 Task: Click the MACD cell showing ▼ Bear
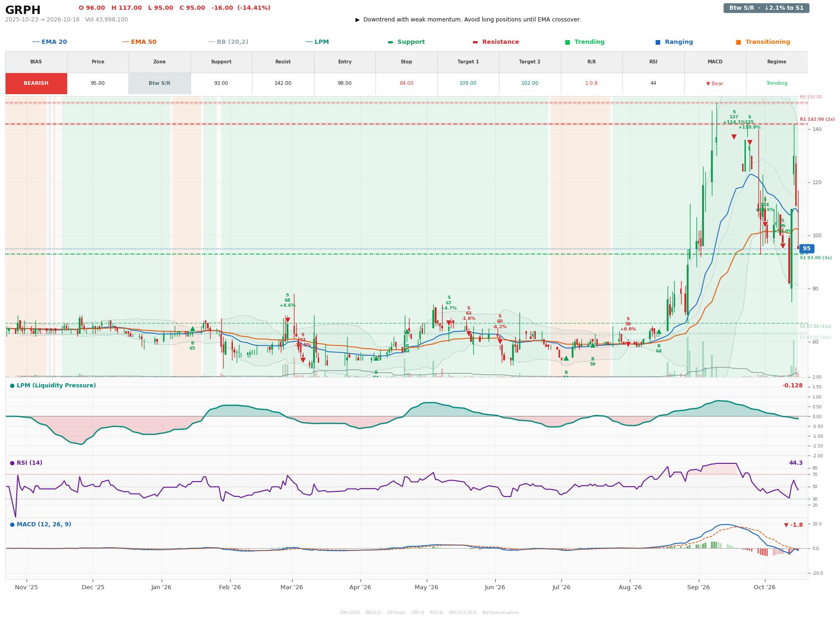click(x=715, y=83)
